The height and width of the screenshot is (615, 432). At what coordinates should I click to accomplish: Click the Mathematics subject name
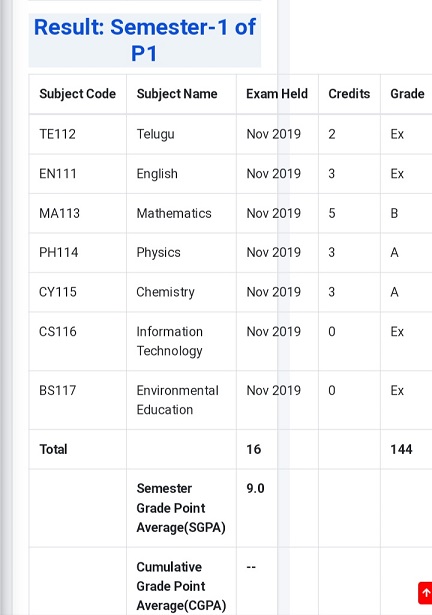(x=174, y=213)
